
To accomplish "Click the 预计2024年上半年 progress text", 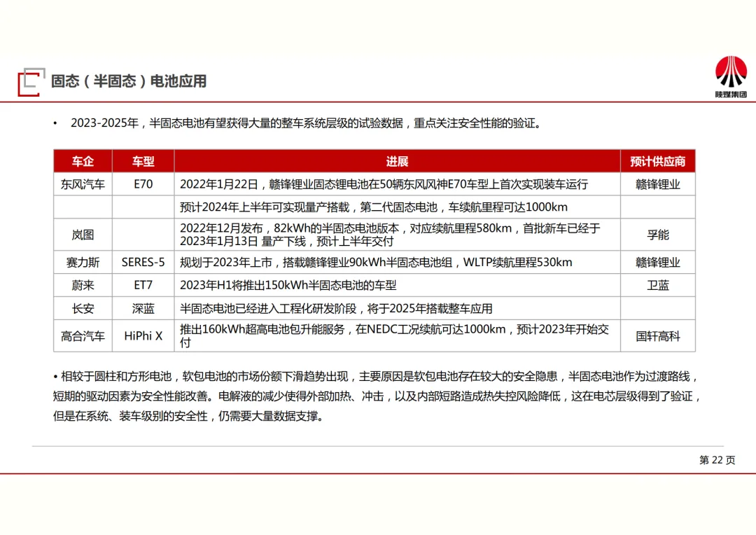I will click(x=374, y=207).
